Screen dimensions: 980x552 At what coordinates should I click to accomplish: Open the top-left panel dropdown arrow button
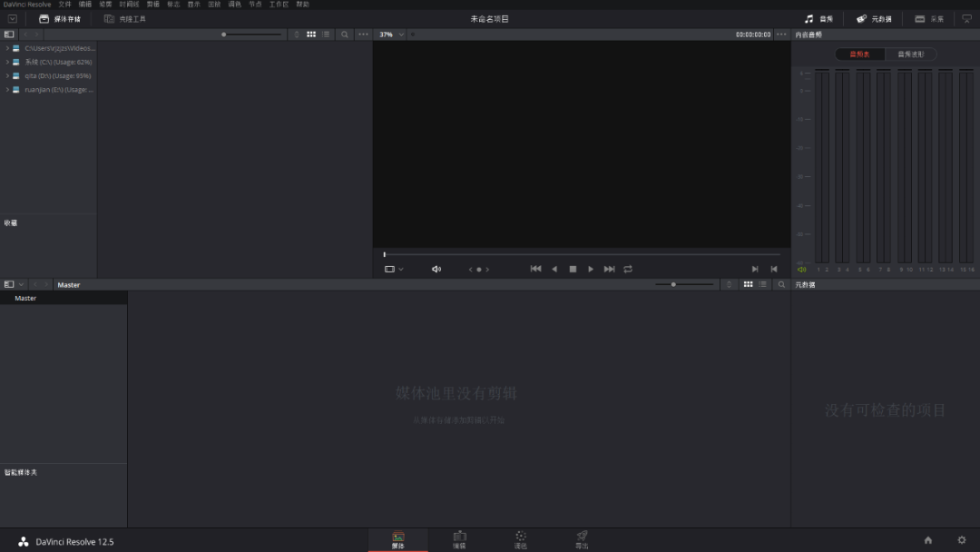click(x=12, y=19)
